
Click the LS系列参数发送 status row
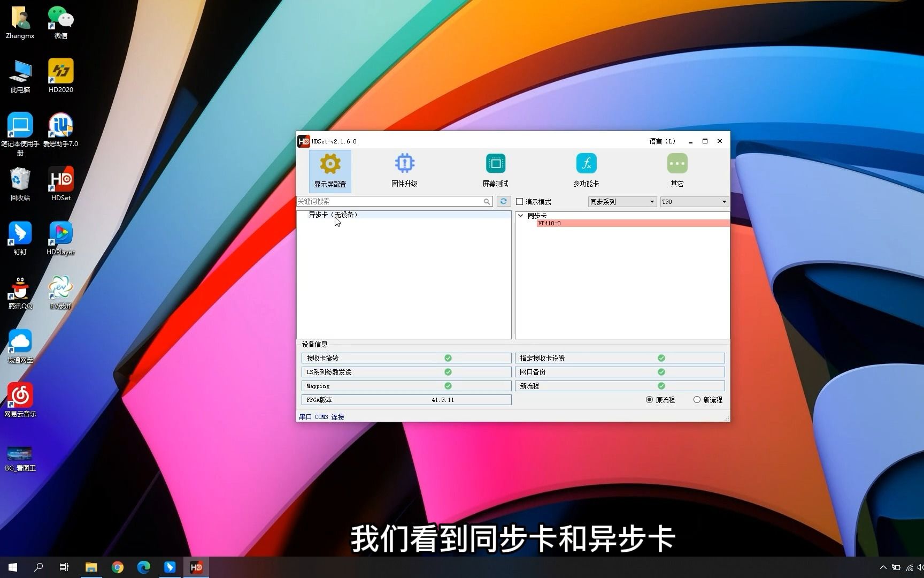click(x=406, y=372)
